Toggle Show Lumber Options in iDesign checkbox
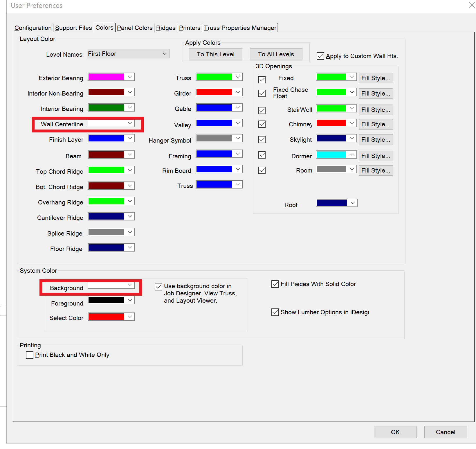The height and width of the screenshot is (449, 476). click(275, 312)
